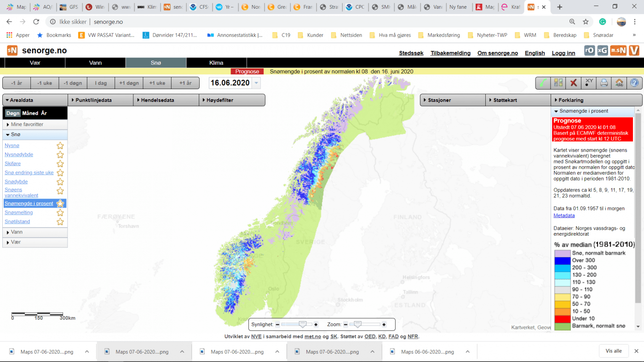Expand the Vær section in sidebar
644x362 pixels.
click(x=35, y=242)
